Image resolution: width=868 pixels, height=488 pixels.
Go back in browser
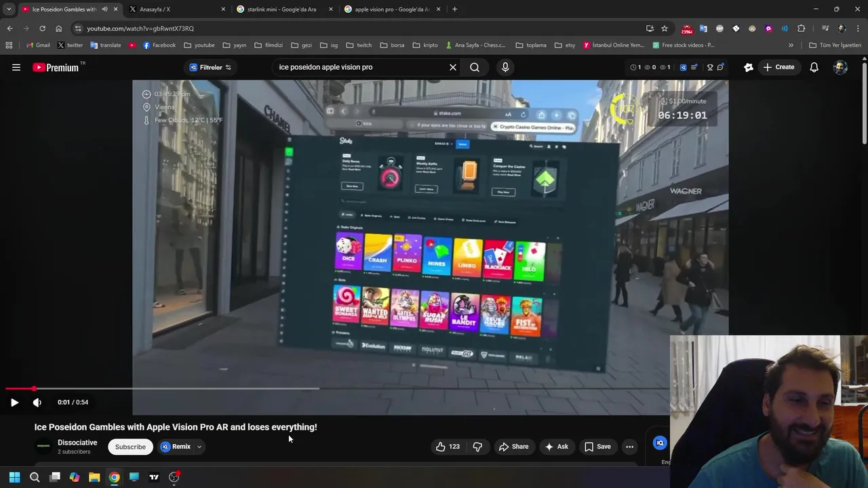click(x=9, y=28)
